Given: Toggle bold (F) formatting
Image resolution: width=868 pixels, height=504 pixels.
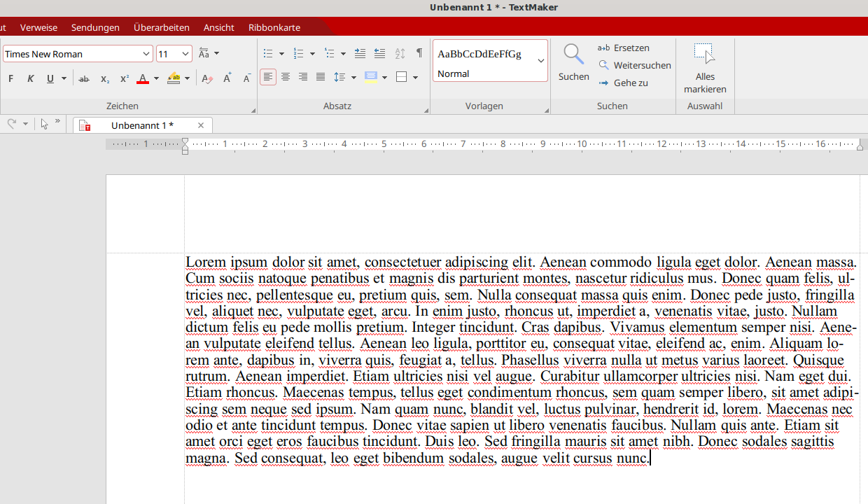Looking at the screenshot, I should click(x=10, y=78).
